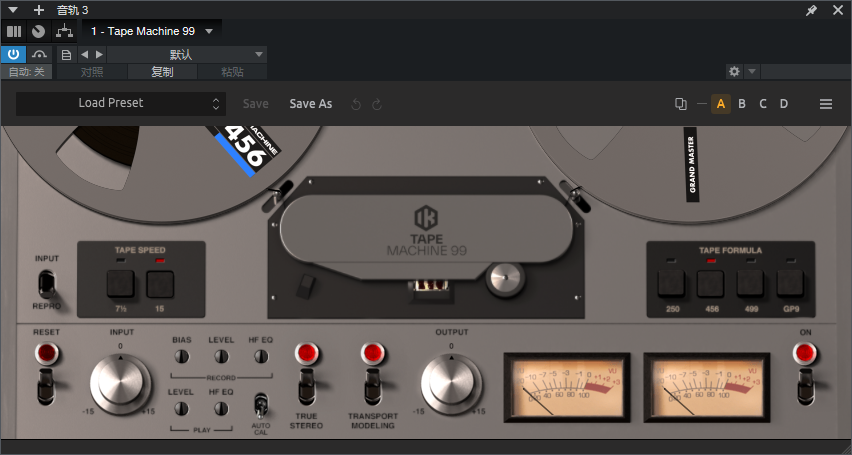Click the OUTPUT gain knob
This screenshot has width=852, height=455.
[x=451, y=383]
